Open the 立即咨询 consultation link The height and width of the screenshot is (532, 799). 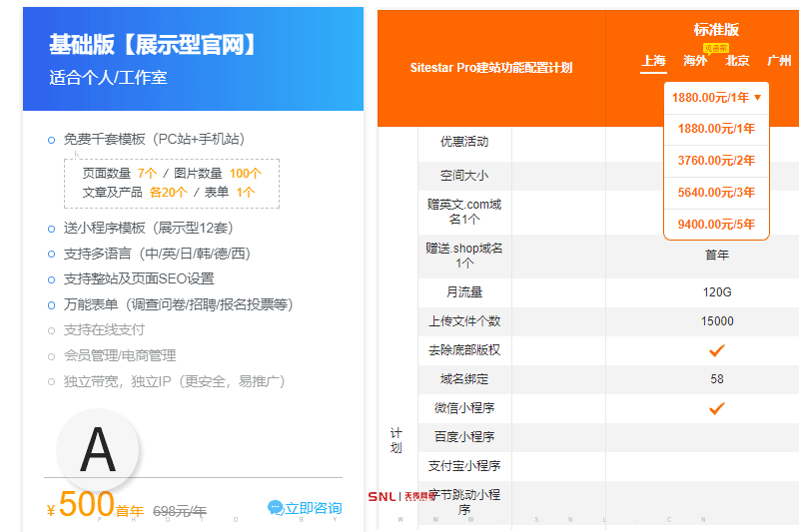(x=305, y=508)
